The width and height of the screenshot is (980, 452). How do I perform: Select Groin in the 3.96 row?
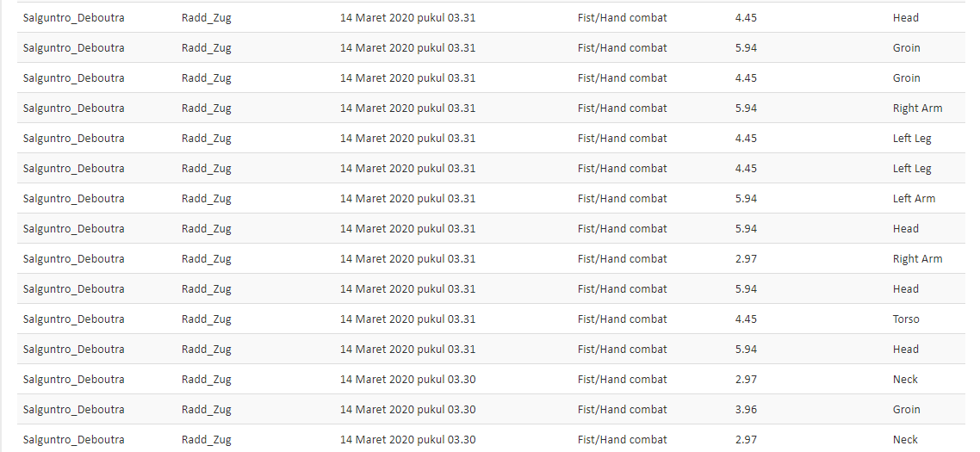point(906,410)
